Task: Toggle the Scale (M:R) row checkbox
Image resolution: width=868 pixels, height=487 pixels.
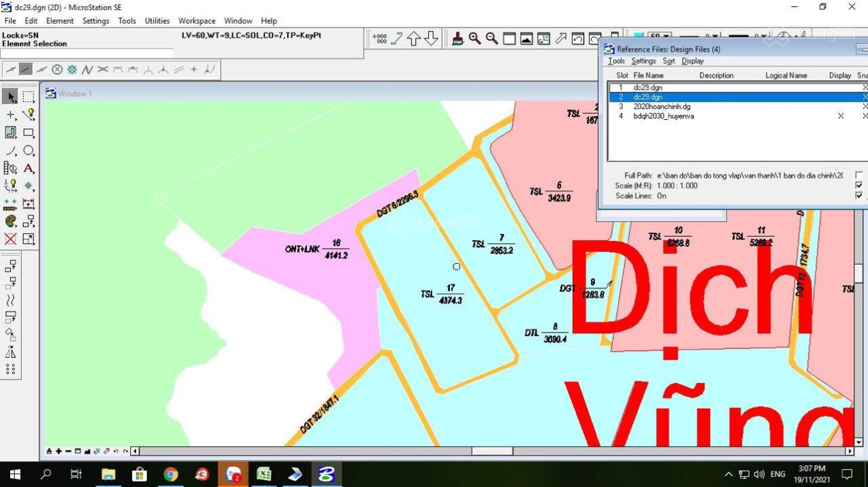Action: [x=859, y=186]
